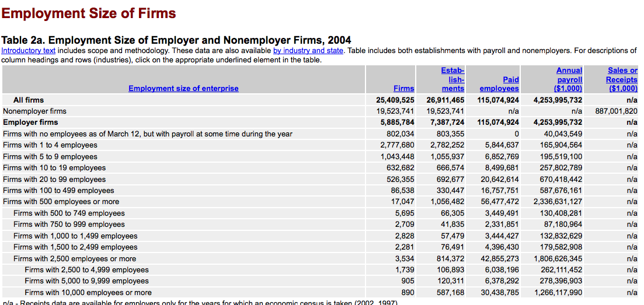Select 'Firms with 500 employees or more' row
This screenshot has width=644, height=305.
click(x=61, y=202)
